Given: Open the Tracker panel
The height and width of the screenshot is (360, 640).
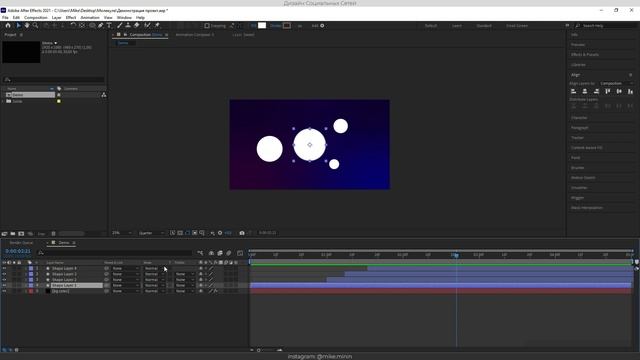Looking at the screenshot, I should pyautogui.click(x=577, y=138).
